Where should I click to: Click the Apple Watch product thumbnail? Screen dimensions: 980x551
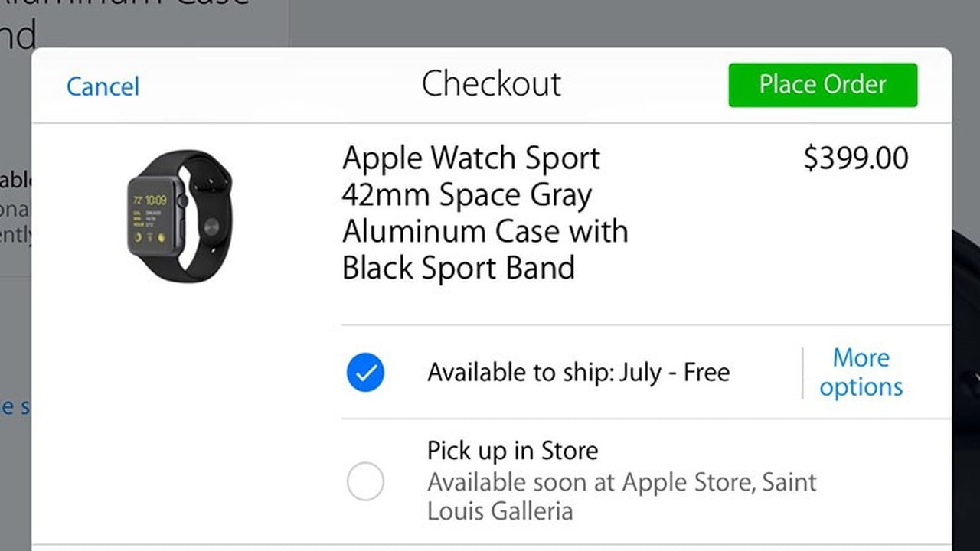[x=180, y=220]
